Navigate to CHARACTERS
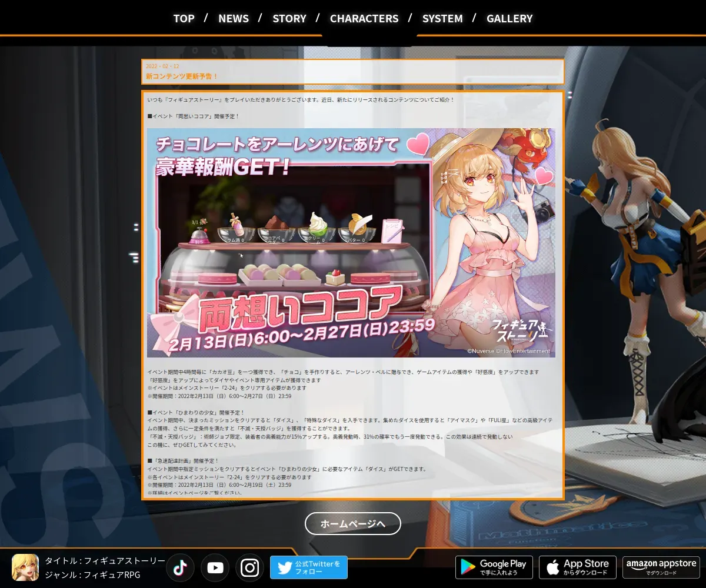The image size is (706, 588). pos(364,18)
